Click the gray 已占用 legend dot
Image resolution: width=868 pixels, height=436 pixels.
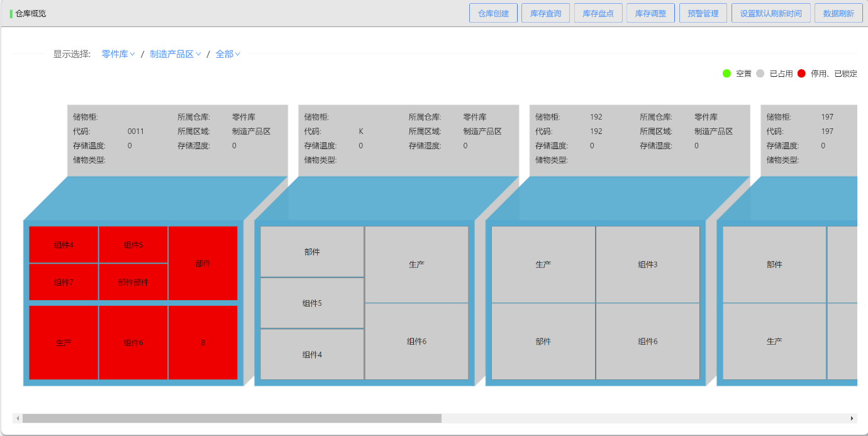(760, 74)
